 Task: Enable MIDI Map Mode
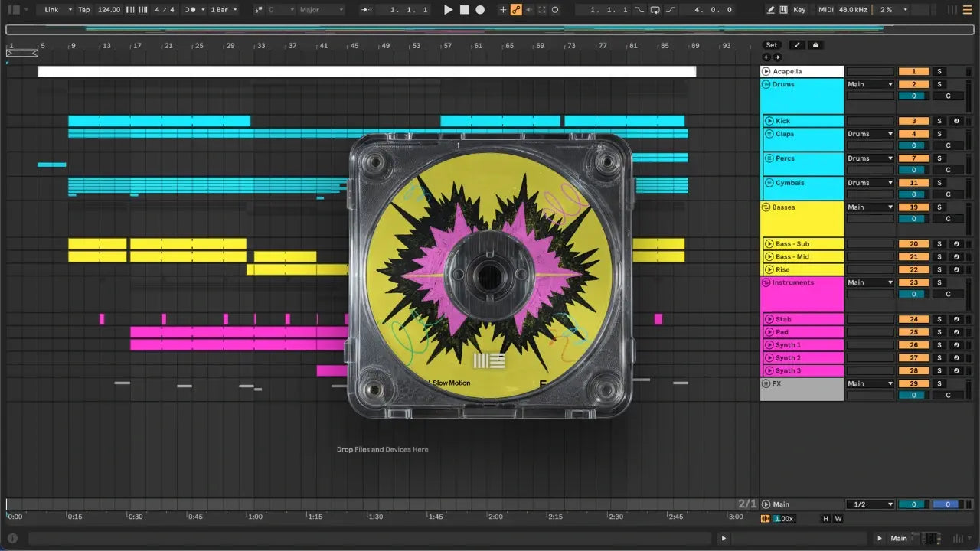pos(825,10)
